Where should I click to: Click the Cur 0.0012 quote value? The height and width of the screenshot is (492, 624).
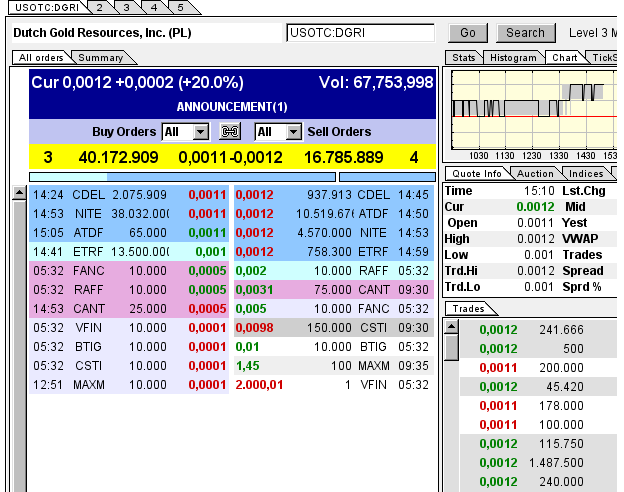pos(535,207)
